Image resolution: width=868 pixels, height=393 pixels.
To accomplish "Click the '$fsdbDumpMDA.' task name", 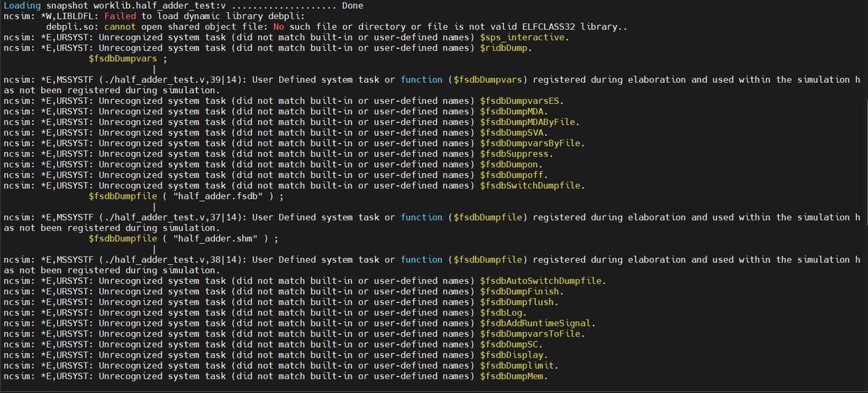I will (513, 111).
